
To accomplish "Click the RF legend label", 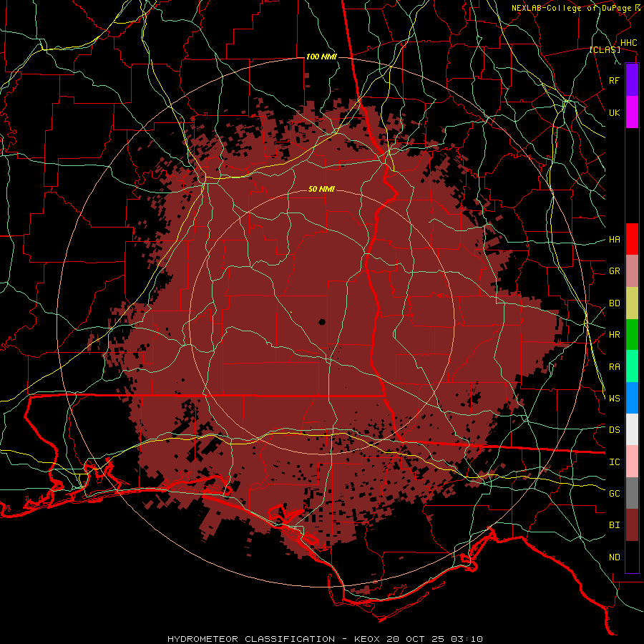I will click(x=614, y=81).
